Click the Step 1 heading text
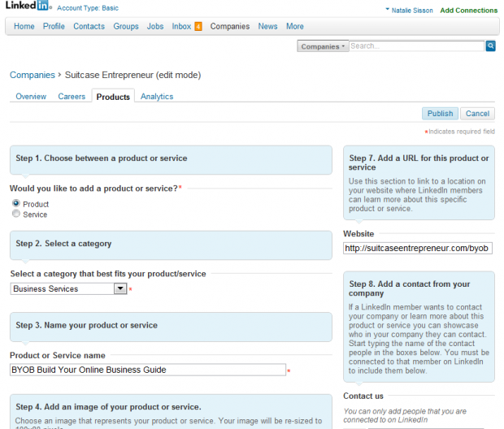The width and height of the screenshot is (504, 429). coord(102,158)
